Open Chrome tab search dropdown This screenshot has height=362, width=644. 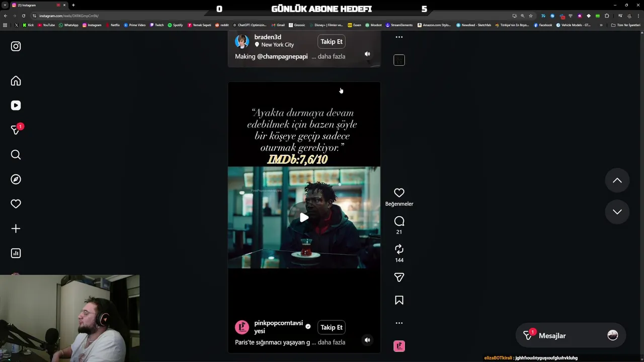tap(5, 5)
